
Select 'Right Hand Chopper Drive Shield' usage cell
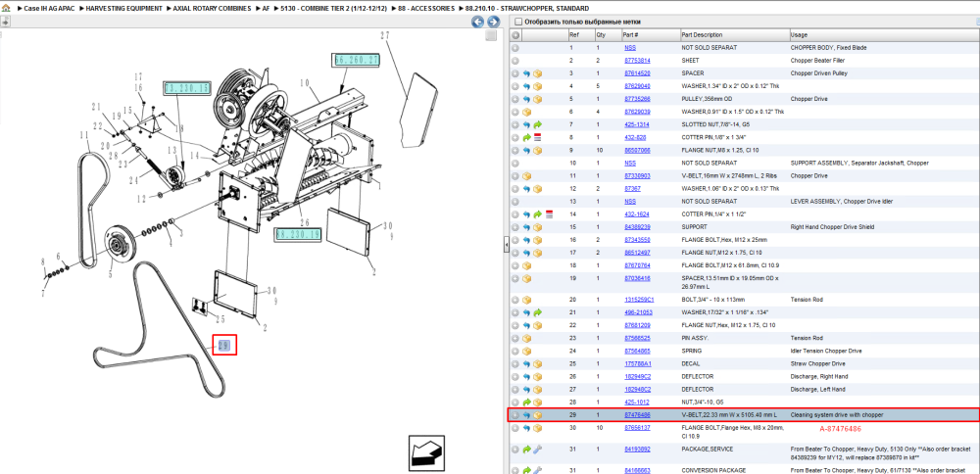pos(833,227)
